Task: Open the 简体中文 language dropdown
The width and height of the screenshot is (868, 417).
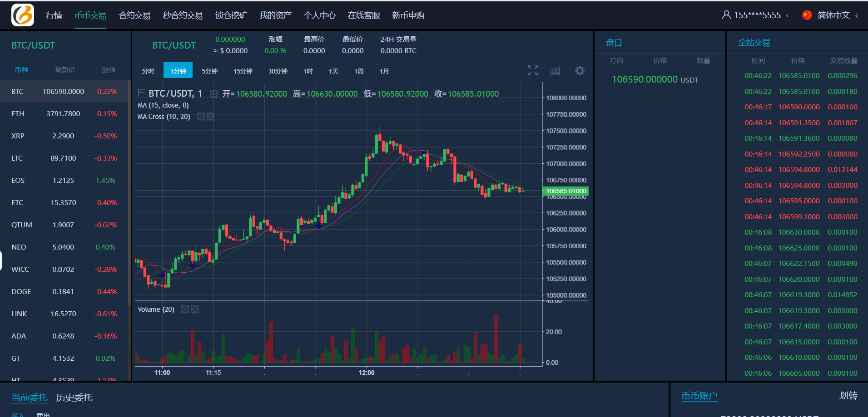Action: click(857, 15)
